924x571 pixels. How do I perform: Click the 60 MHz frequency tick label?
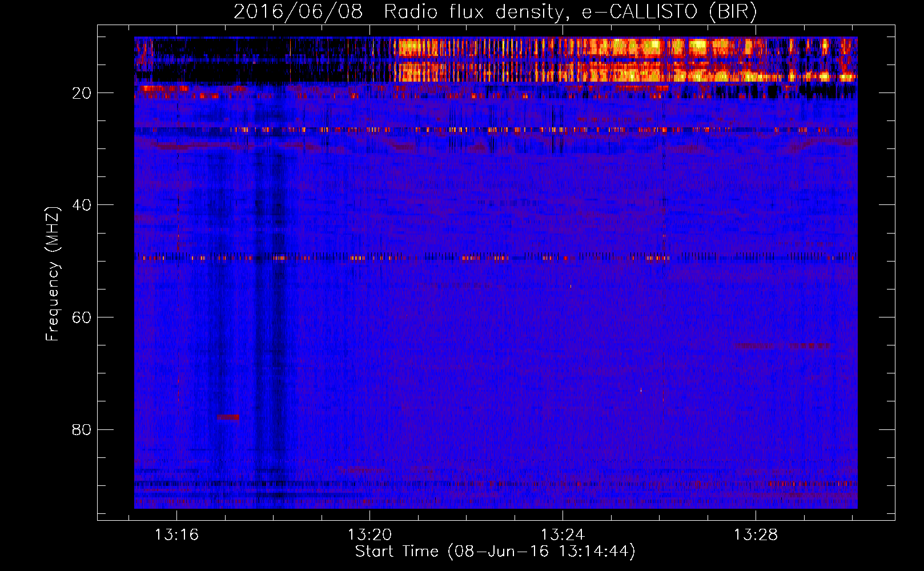coord(82,317)
